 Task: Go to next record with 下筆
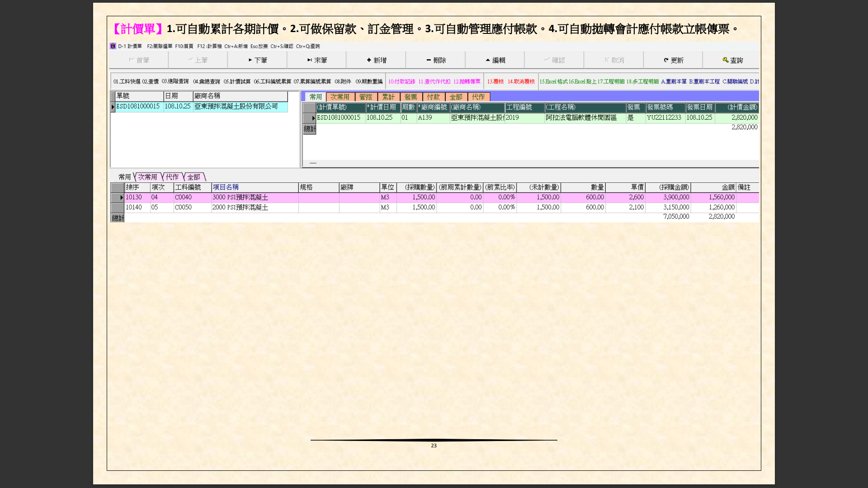click(x=257, y=60)
